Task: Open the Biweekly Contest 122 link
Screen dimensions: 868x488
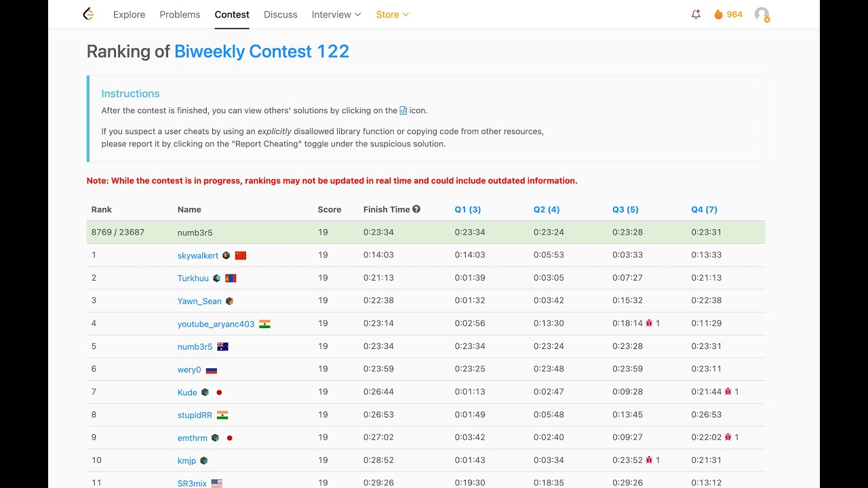Action: (262, 52)
